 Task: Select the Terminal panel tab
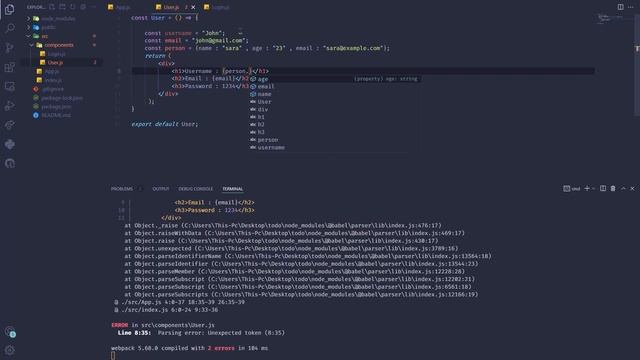(233, 189)
